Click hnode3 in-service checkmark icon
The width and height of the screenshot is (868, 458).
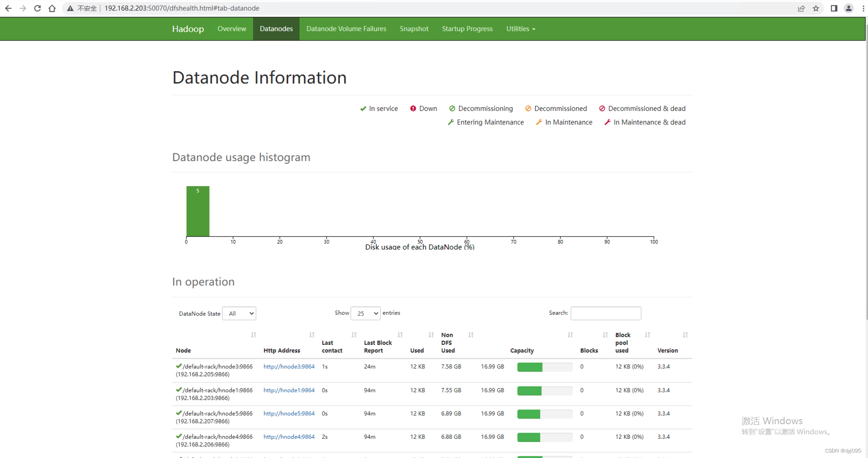[x=179, y=366]
